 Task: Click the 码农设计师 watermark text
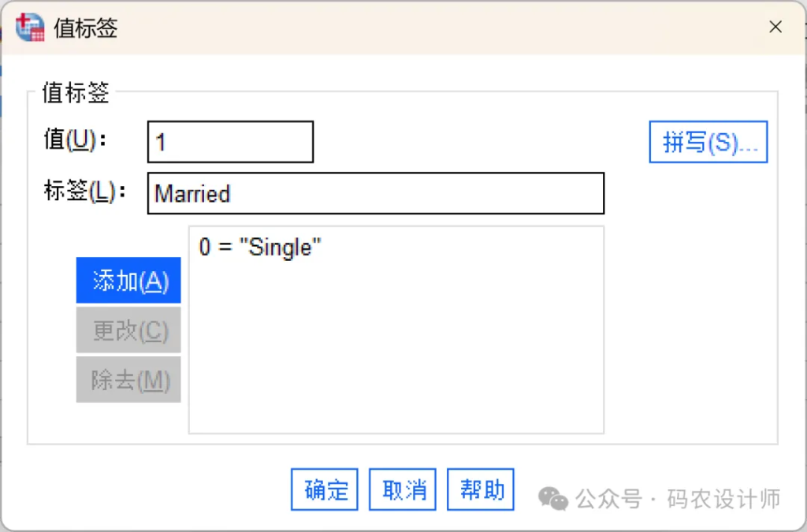[x=723, y=498]
